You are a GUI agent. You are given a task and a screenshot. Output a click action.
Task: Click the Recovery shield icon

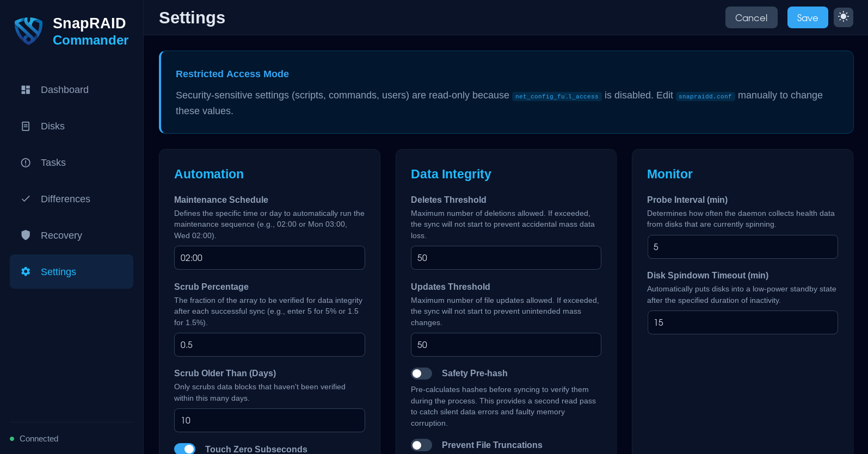pyautogui.click(x=26, y=235)
